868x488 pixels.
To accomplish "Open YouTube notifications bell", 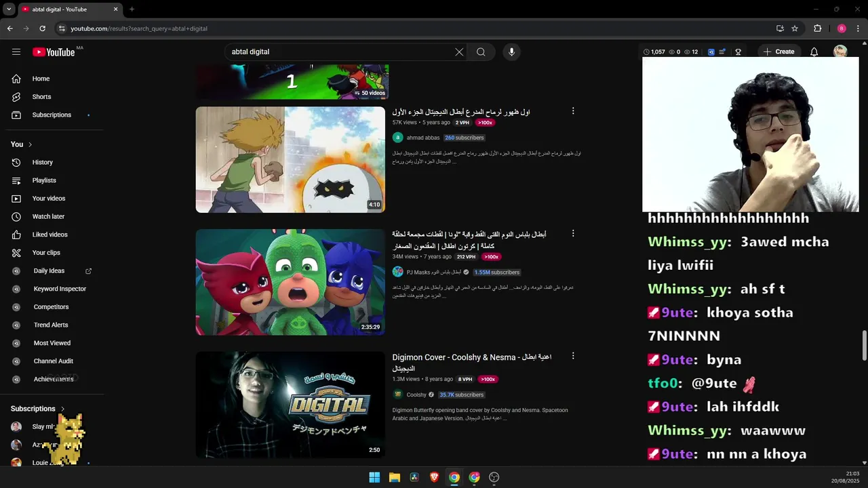I will coord(814,52).
